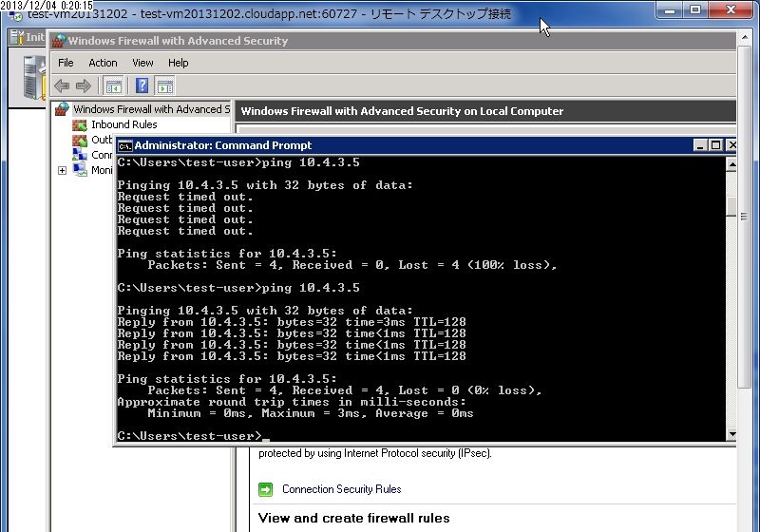Screen dimensions: 760x532
Task: Expand the Monitoring tree node
Action: point(62,171)
